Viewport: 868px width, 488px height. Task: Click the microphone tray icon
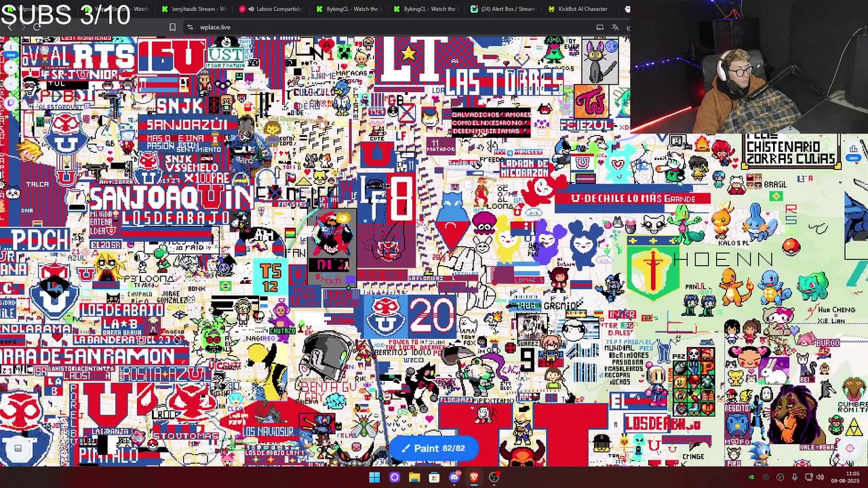pos(794,477)
